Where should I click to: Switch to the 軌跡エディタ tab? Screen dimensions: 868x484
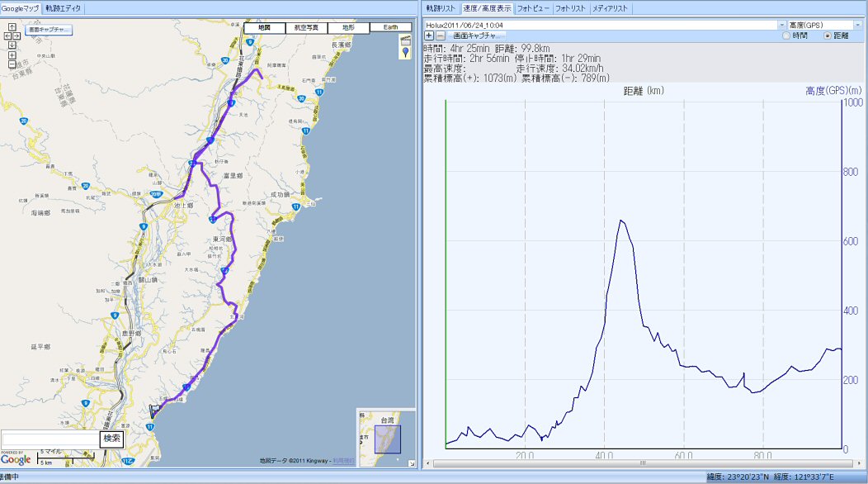(x=63, y=8)
